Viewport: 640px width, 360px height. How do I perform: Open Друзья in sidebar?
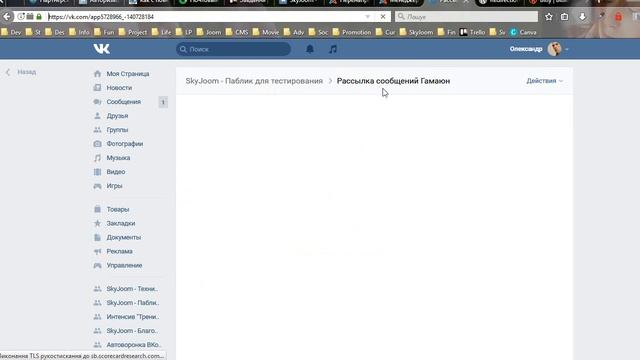point(117,116)
